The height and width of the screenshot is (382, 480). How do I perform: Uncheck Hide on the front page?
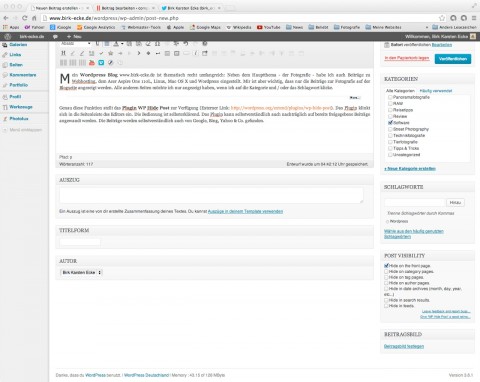[x=386, y=266]
